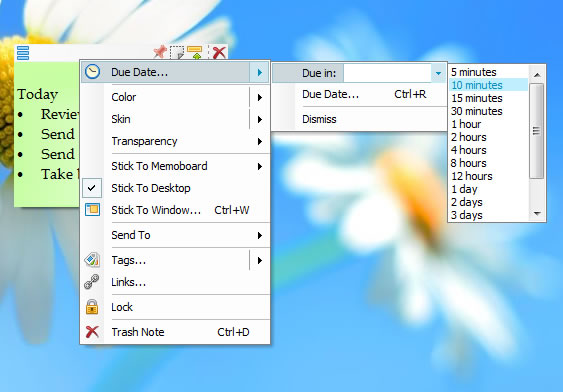
Task: Select 10 minutes from the list
Action: 489,85
